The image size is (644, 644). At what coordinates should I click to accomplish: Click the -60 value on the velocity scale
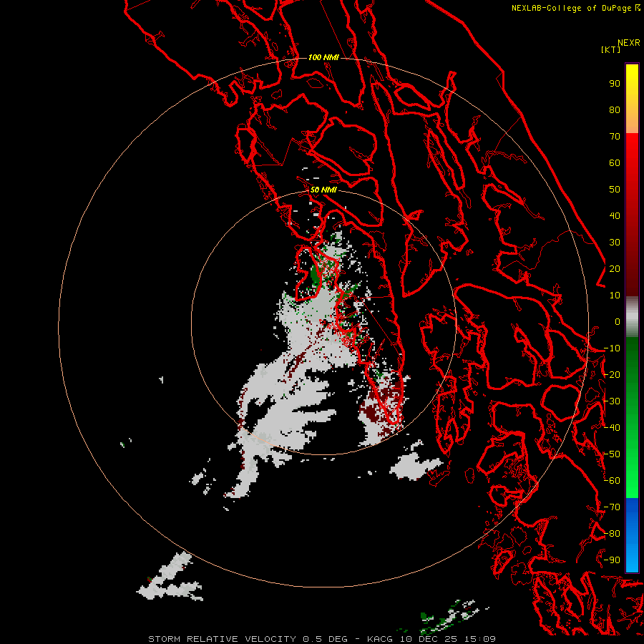pyautogui.click(x=612, y=481)
